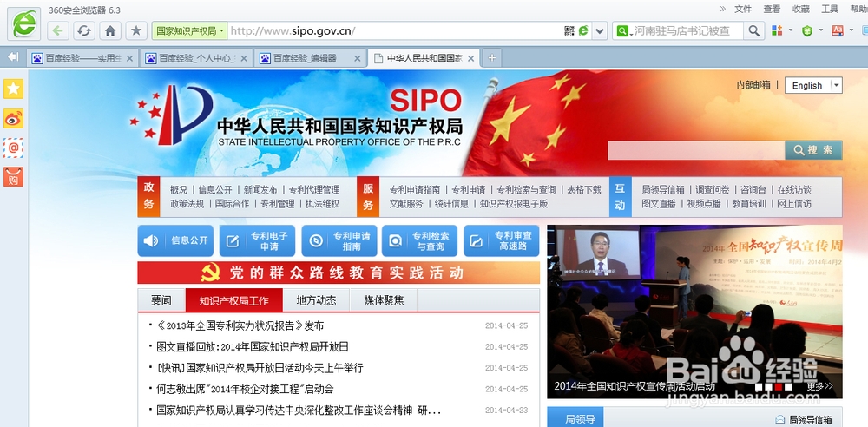Click the 专利审查高速路 blue button
This screenshot has height=427, width=868.
pyautogui.click(x=502, y=240)
